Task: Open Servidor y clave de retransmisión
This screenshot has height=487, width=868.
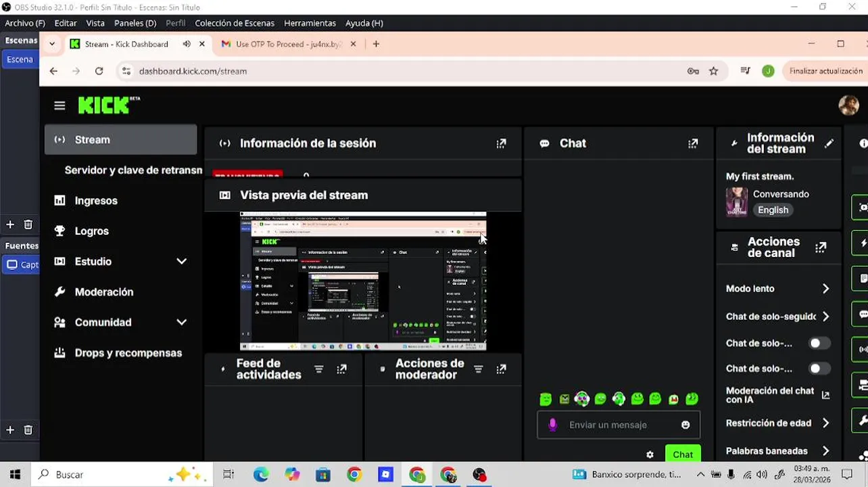Action: (133, 170)
